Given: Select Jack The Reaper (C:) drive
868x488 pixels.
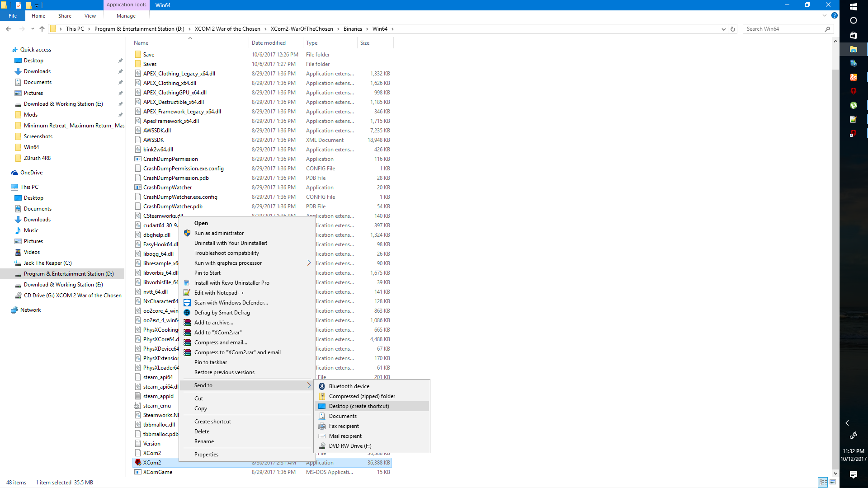Looking at the screenshot, I should (47, 263).
